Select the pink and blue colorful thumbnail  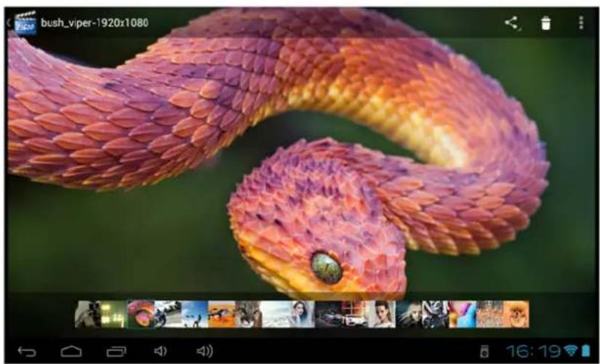coord(463,315)
